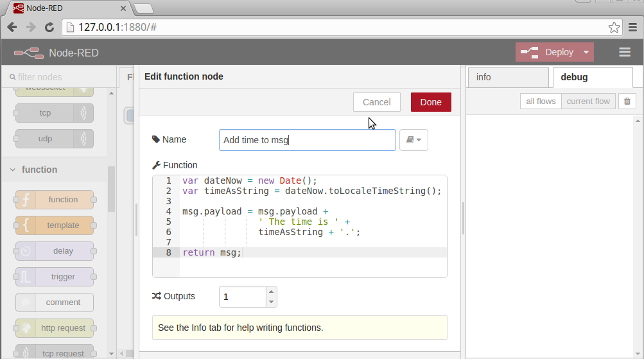The height and width of the screenshot is (359, 644).
Task: Click the Name input field
Action: click(307, 140)
